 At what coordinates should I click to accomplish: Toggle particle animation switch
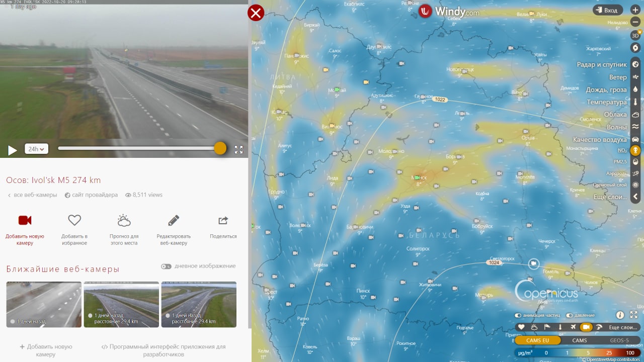(x=518, y=315)
